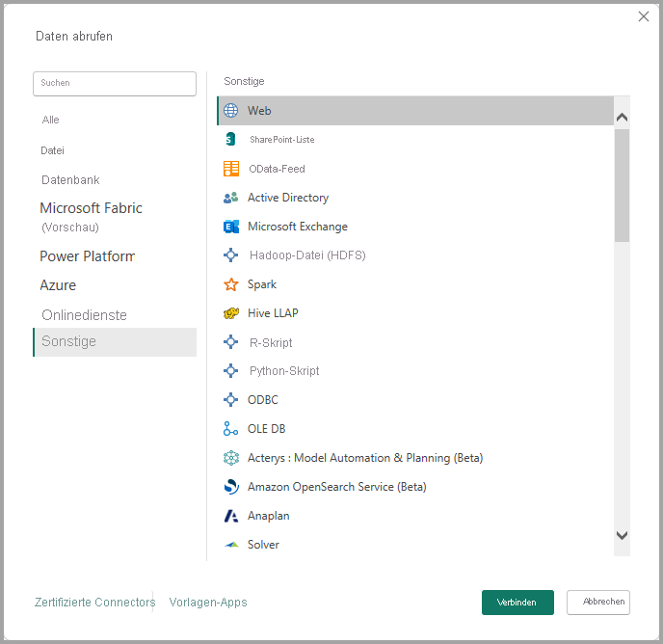Select the Hadoop-Datei (HDFS) text entry
This screenshot has width=663, height=644.
[x=307, y=255]
